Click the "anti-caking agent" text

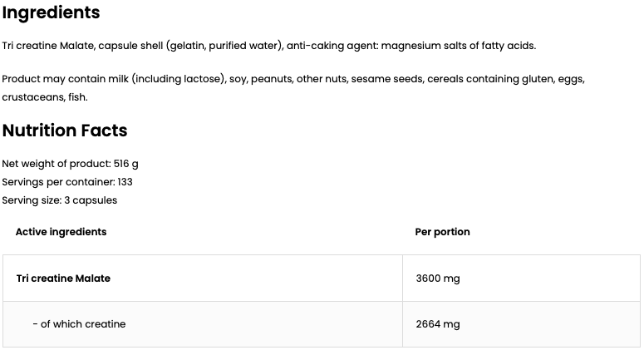330,46
